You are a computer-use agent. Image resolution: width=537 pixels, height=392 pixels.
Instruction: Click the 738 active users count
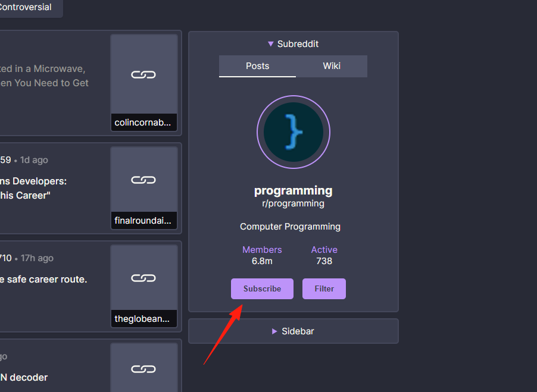[324, 261]
